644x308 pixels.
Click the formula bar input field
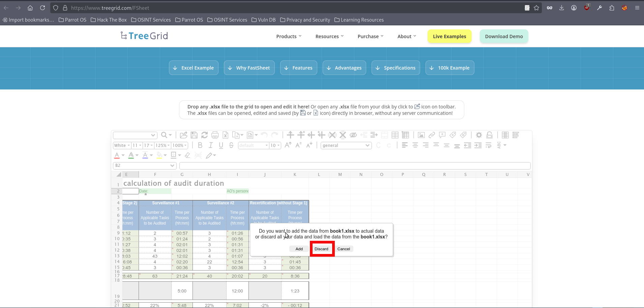coord(355,165)
